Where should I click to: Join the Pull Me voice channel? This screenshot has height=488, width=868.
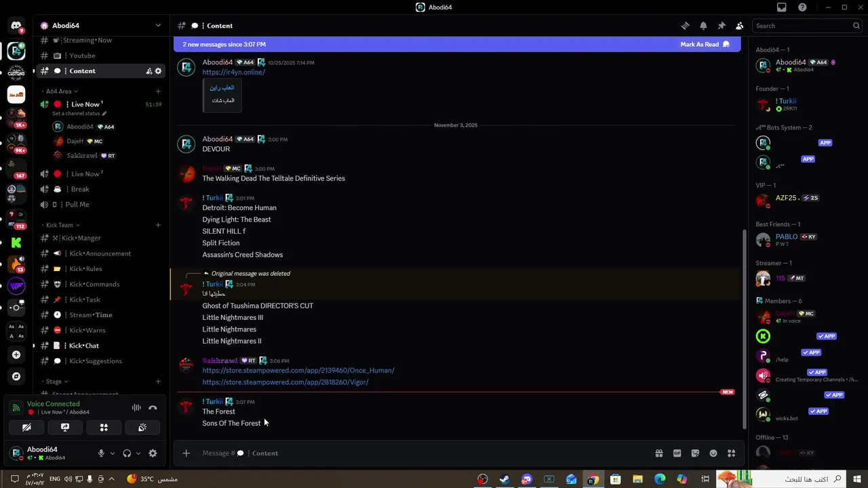(102, 205)
